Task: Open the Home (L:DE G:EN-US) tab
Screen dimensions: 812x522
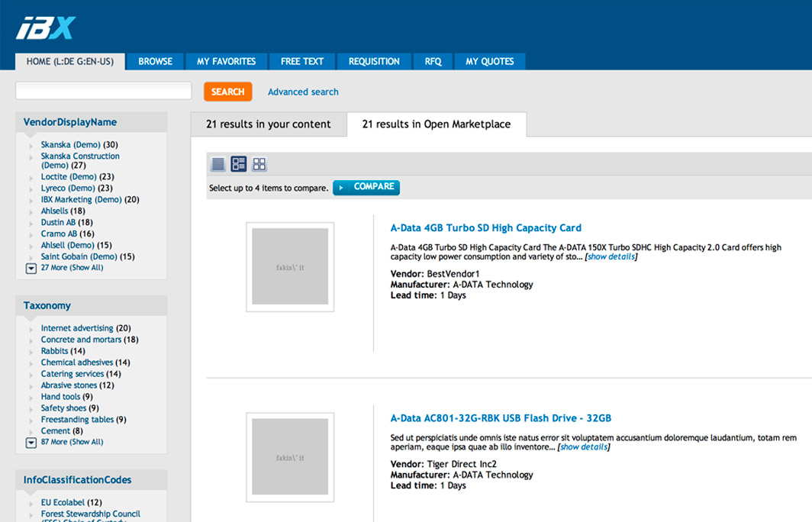Action: click(70, 62)
